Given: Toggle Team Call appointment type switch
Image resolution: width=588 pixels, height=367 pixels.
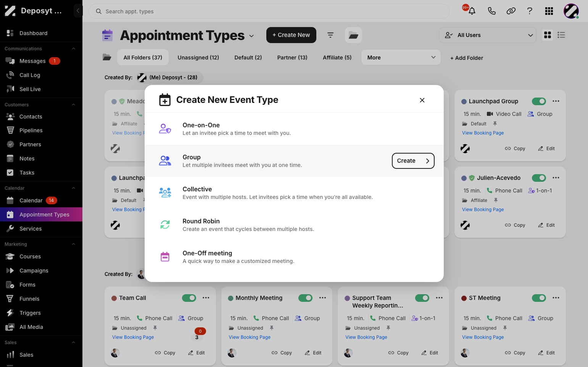Looking at the screenshot, I should pyautogui.click(x=189, y=298).
